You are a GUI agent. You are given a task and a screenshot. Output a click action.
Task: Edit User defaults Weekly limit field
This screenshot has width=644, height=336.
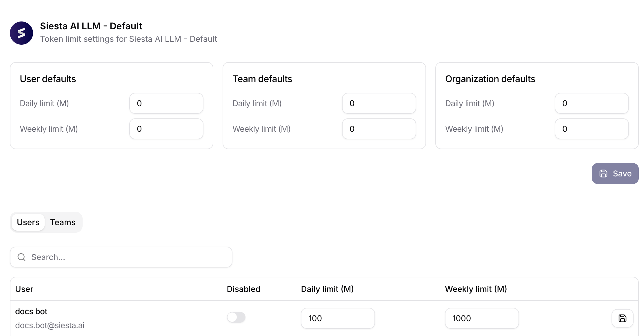coord(166,129)
